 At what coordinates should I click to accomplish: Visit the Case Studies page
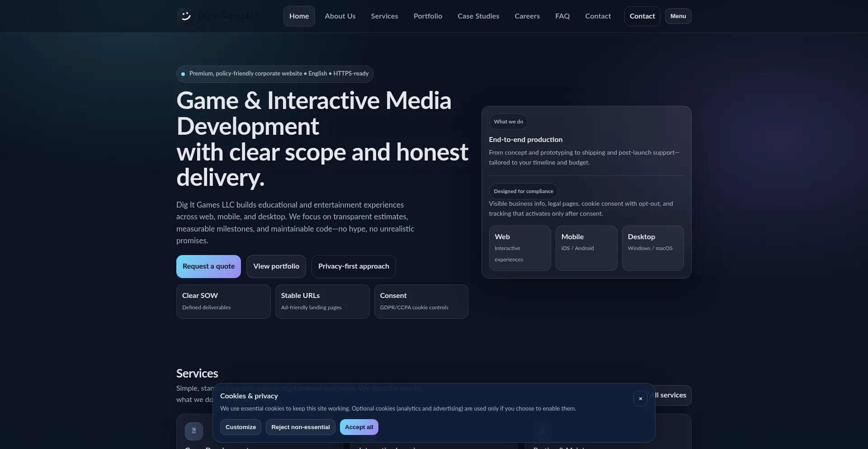pyautogui.click(x=478, y=16)
